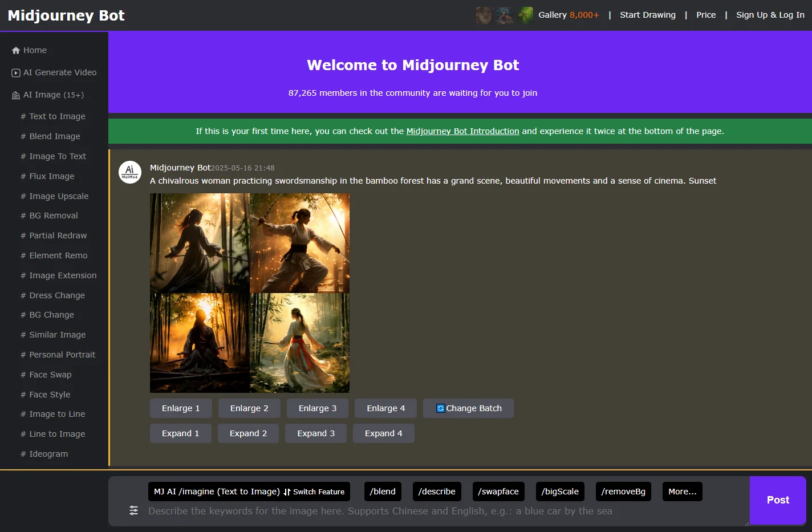812x532 pixels.
Task: Select BG Change in sidebar
Action: 47,315
